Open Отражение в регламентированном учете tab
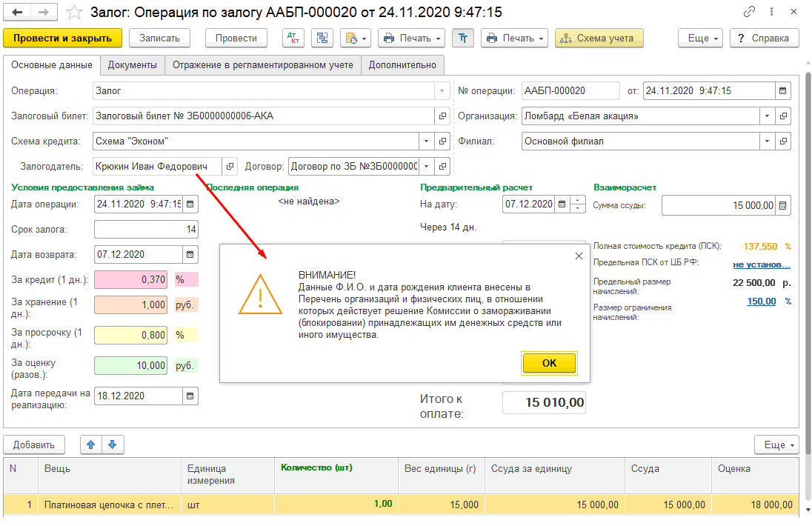The image size is (812, 526). coord(263,65)
